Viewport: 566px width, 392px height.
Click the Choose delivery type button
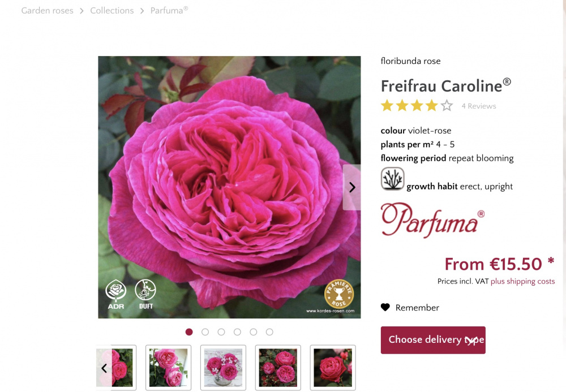(x=433, y=340)
